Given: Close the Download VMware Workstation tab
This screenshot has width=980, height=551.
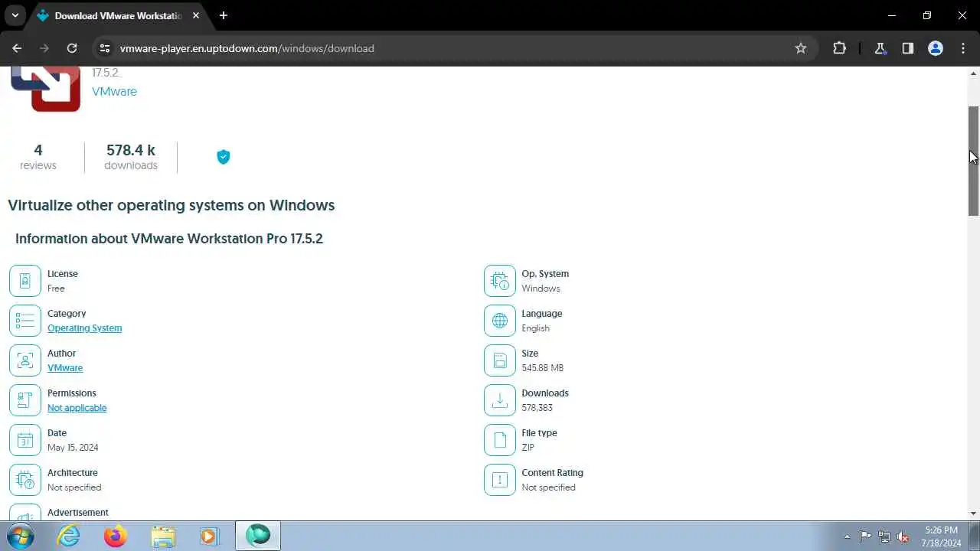Looking at the screenshot, I should click(x=195, y=15).
